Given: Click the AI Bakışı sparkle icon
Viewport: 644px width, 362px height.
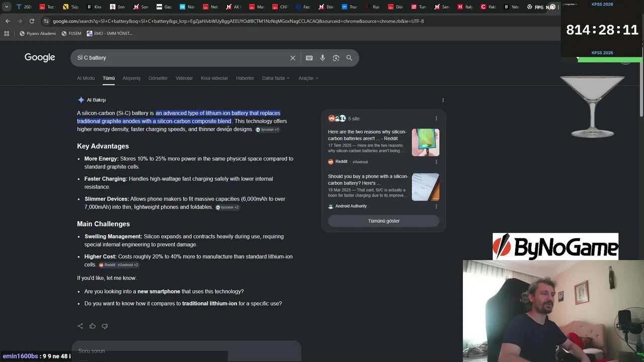Looking at the screenshot, I should (x=81, y=100).
